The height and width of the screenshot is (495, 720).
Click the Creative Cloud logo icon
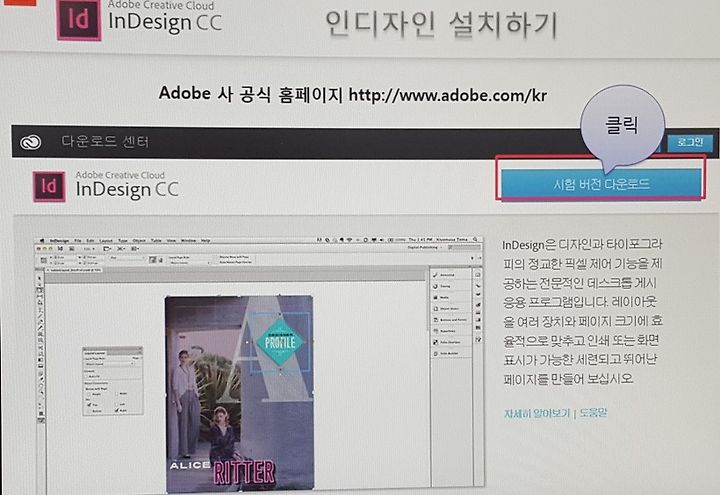[31, 142]
